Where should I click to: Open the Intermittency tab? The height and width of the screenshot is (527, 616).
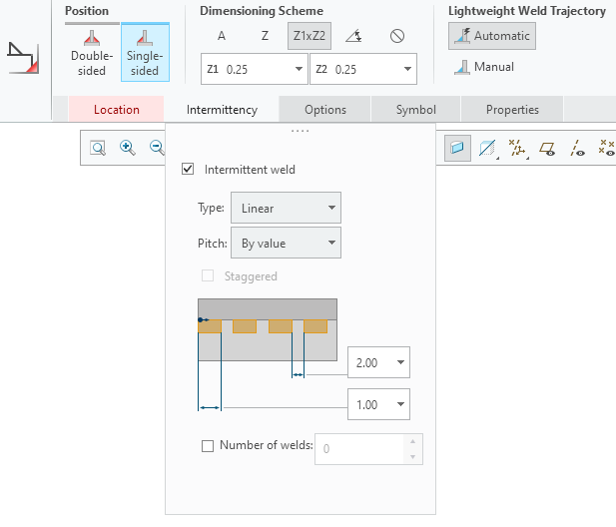pos(222,110)
